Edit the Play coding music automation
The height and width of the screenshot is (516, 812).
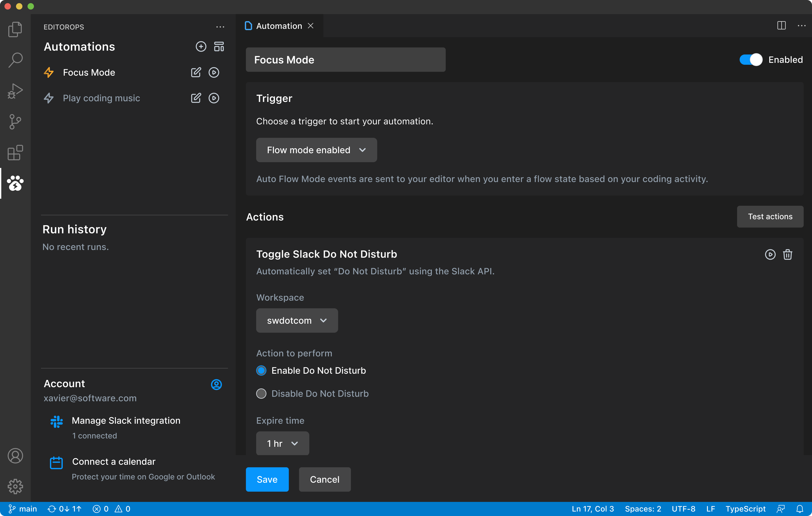pos(196,98)
